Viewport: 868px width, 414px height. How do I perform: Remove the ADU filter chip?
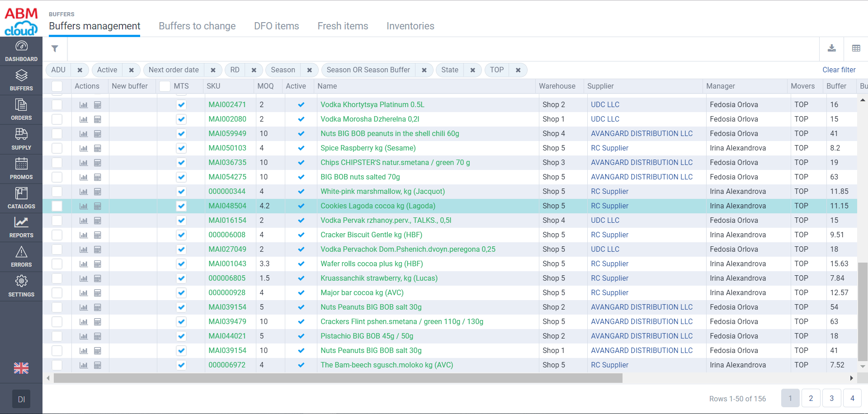(80, 70)
